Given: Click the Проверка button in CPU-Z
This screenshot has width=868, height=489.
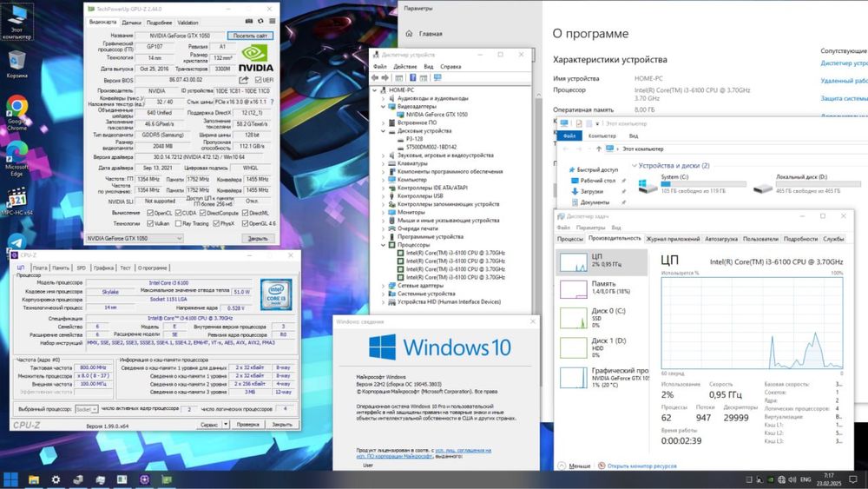Looking at the screenshot, I should 247,424.
